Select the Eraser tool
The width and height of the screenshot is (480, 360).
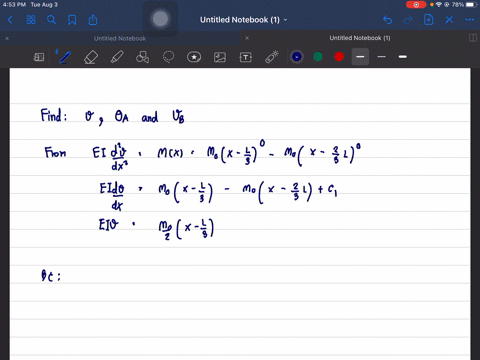(91, 57)
